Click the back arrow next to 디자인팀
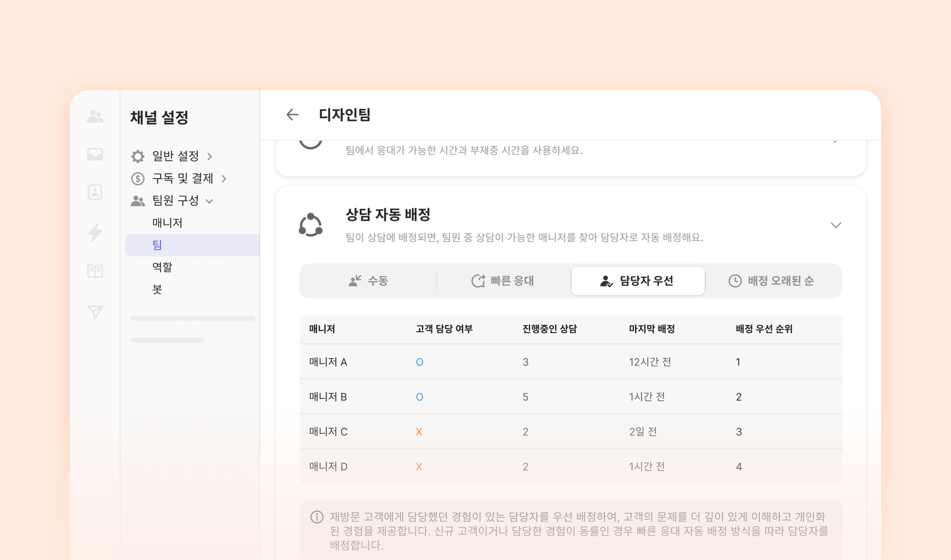The image size is (951, 560). [292, 115]
